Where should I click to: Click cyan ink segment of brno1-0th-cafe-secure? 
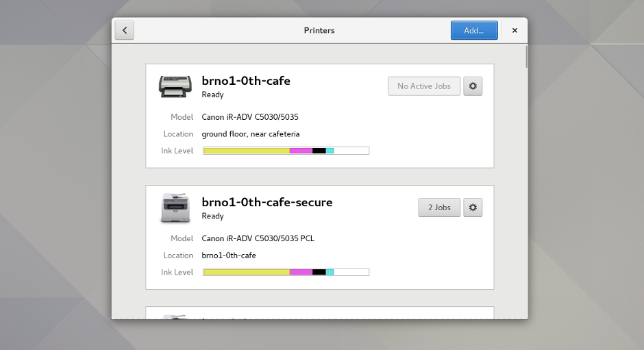330,272
